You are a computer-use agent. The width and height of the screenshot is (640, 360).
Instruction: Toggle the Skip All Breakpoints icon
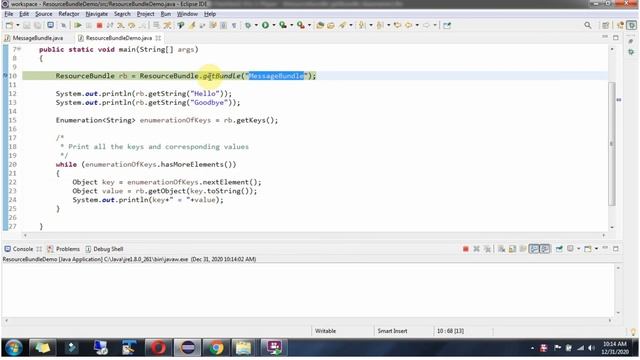[x=63, y=25]
